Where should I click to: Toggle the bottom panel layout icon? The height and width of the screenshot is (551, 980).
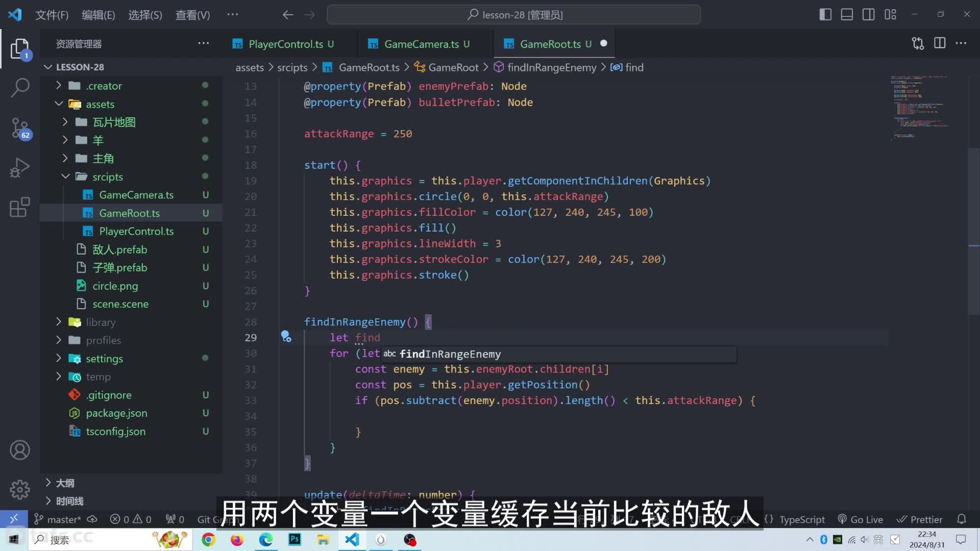tap(847, 14)
